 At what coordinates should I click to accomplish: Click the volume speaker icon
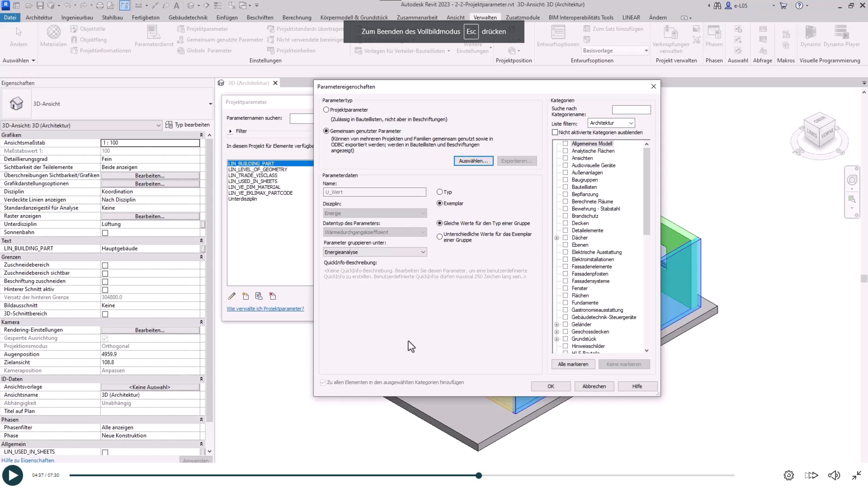tap(834, 475)
